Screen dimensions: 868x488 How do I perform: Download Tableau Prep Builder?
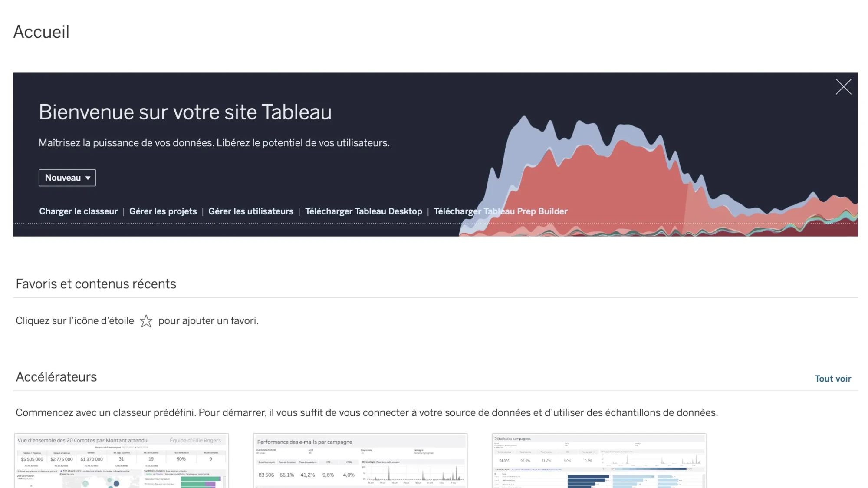pos(501,211)
